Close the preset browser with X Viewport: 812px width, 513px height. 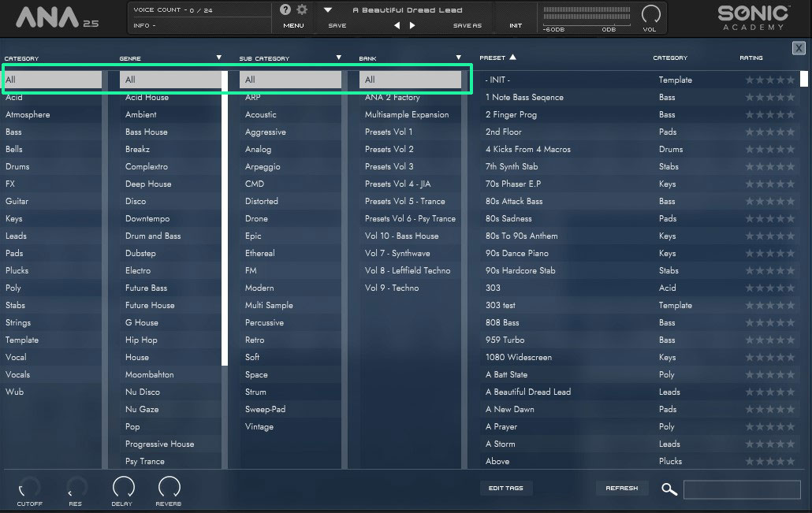coord(798,48)
